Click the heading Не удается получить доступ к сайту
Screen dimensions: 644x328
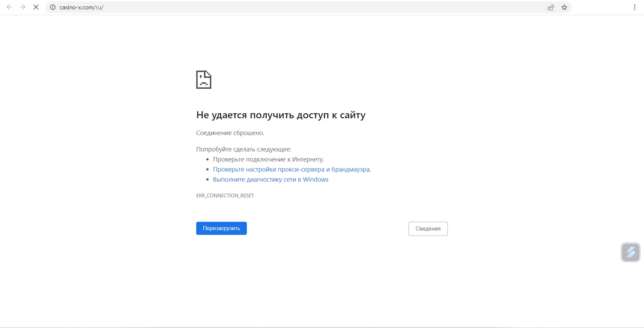pos(281,115)
